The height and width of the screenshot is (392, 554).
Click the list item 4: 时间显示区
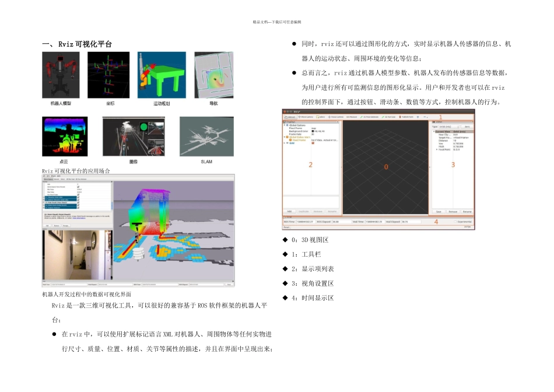[313, 297]
